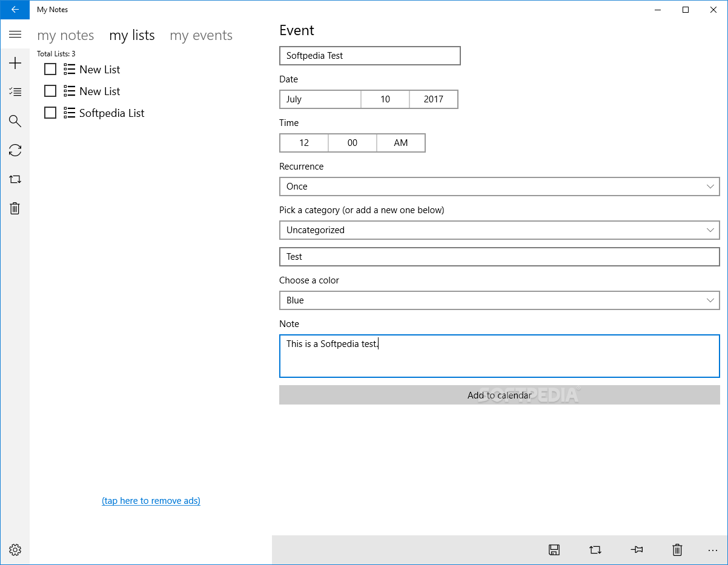Change the minutes picker showing 00
Screen dimensions: 728x565
pos(352,143)
